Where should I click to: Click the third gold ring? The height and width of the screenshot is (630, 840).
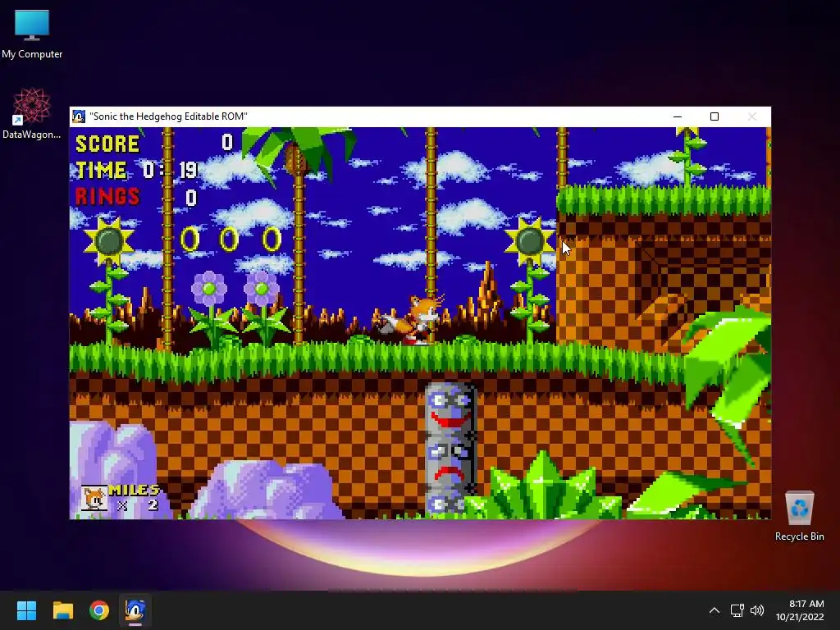[272, 239]
